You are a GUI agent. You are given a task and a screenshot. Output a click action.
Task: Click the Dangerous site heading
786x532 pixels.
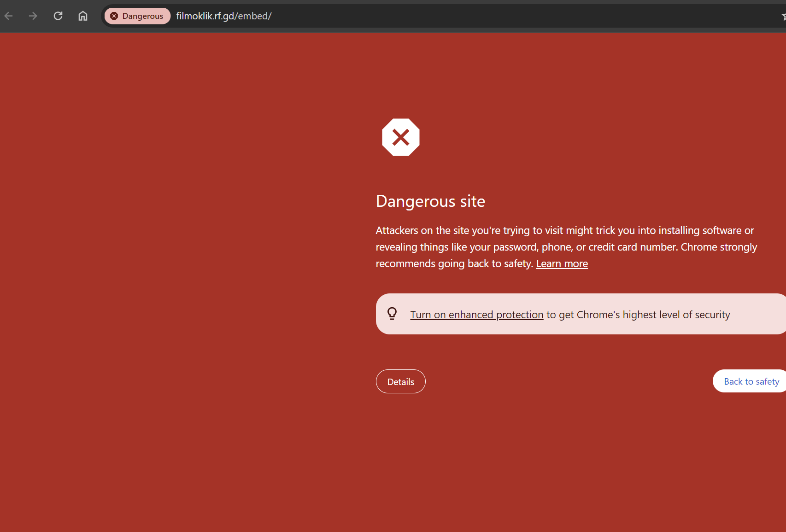(430, 201)
